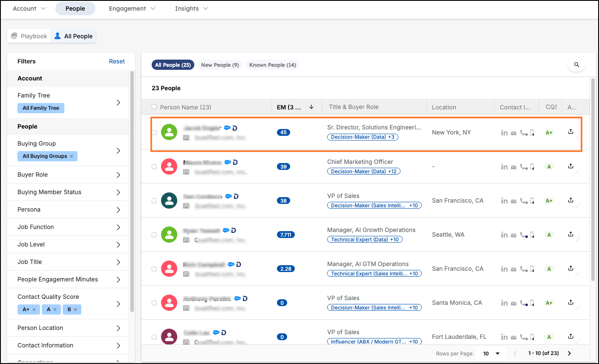Click LinkedIn icon for New York row
The width and height of the screenshot is (599, 364).
[504, 133]
